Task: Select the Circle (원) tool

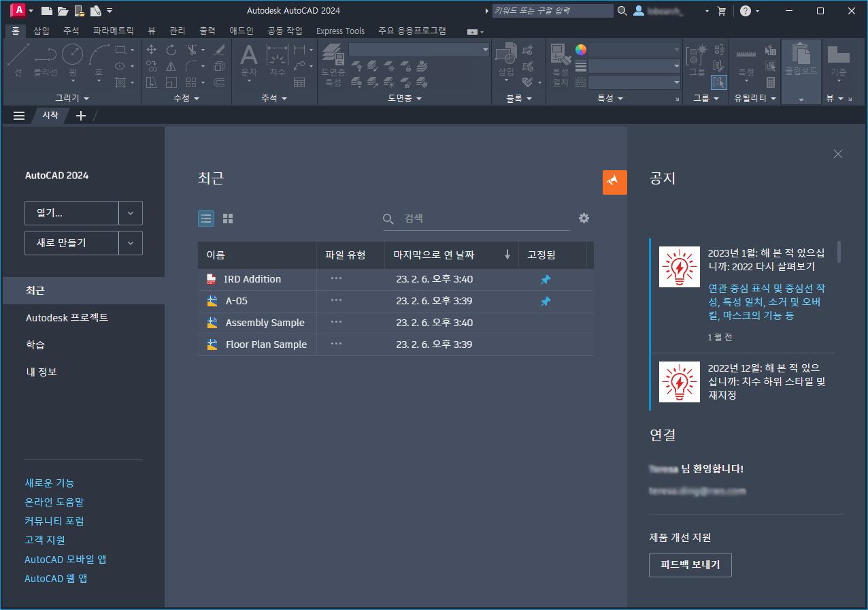Action: pyautogui.click(x=72, y=60)
